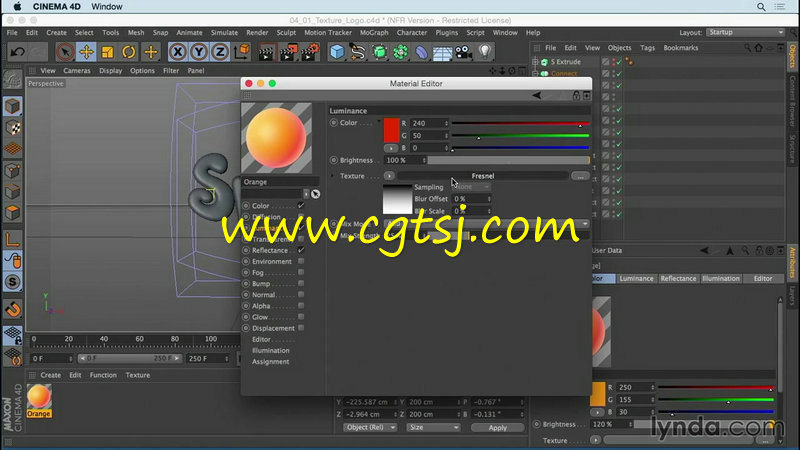Screen dimensions: 800x450
Task: Open the Object (Rel) dropdown
Action: coord(370,427)
